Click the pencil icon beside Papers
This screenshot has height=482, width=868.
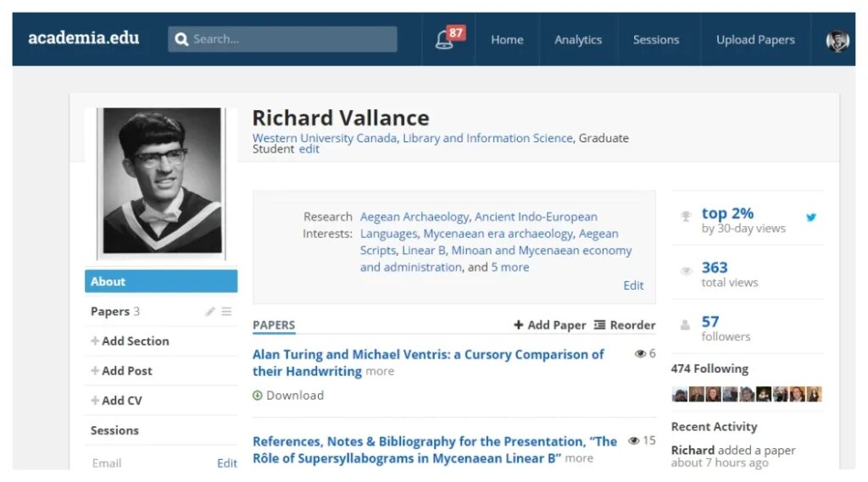[210, 312]
